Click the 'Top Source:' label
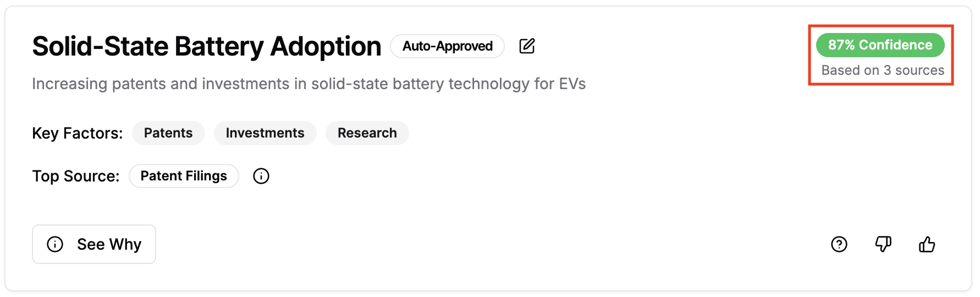 (76, 176)
